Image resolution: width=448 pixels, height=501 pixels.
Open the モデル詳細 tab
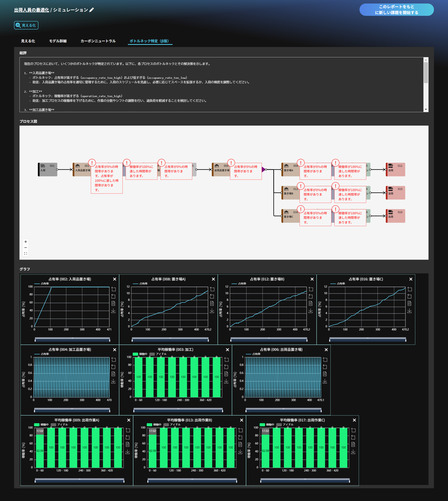[58, 41]
